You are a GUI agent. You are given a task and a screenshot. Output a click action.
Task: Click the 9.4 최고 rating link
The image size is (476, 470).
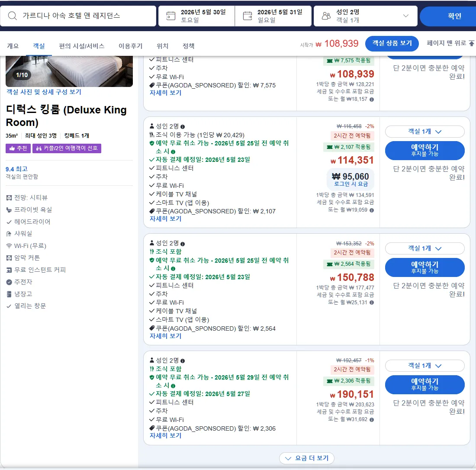pyautogui.click(x=17, y=169)
